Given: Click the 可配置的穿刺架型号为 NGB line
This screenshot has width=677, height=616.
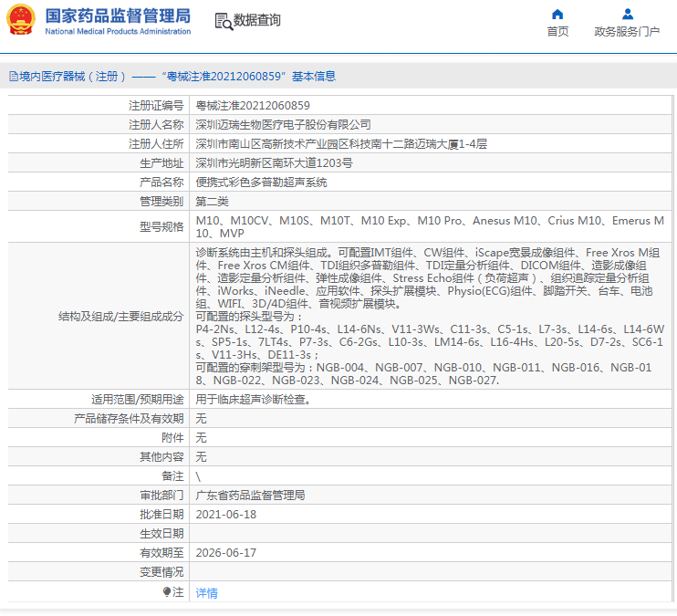Looking at the screenshot, I should coord(423,374).
